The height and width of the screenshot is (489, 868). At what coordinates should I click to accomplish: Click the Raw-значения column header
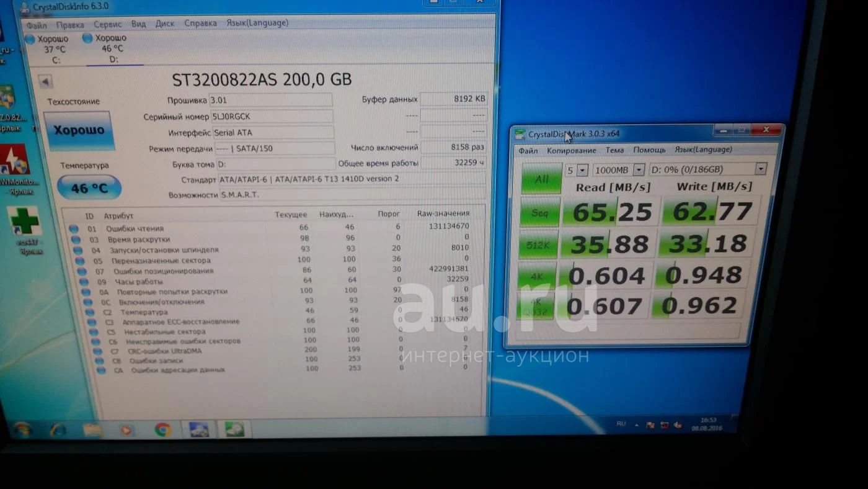(443, 213)
